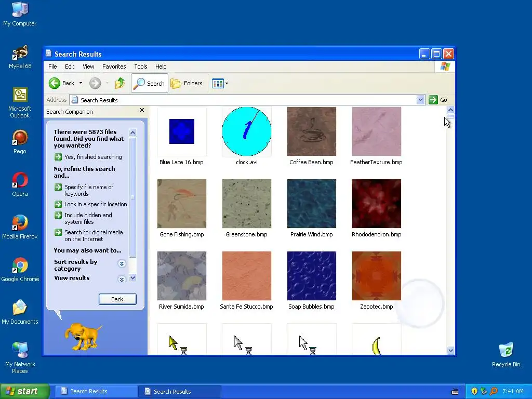
Task: Open the Opera browser shortcut
Action: coord(20,184)
